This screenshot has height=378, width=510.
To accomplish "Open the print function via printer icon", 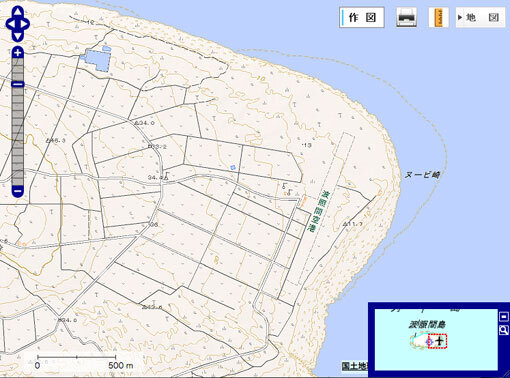I will point(406,17).
